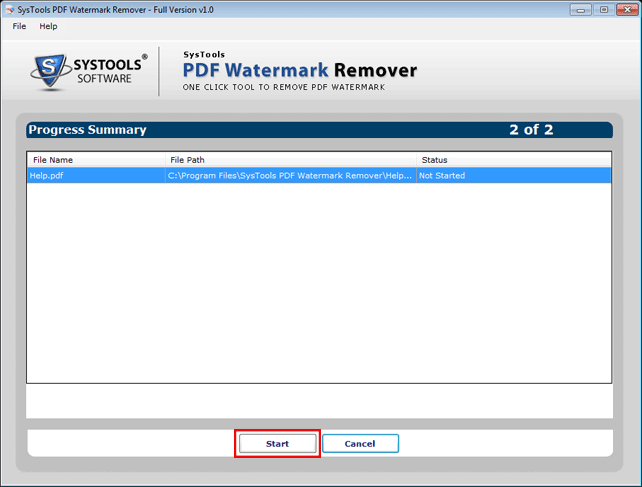
Task: Click the file path starting C:\Program Files\SysTools
Action: pyautogui.click(x=291, y=176)
